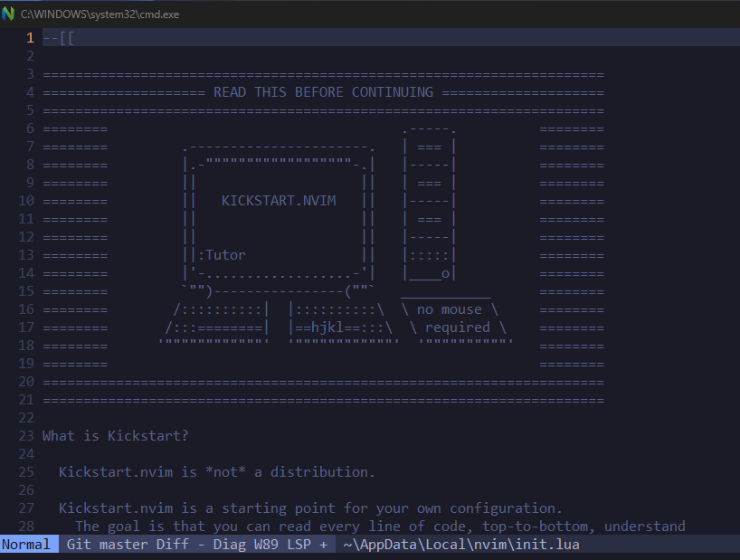Viewport: 740px width, 560px height.
Task: Click line number 28 in the gutter
Action: (x=26, y=526)
